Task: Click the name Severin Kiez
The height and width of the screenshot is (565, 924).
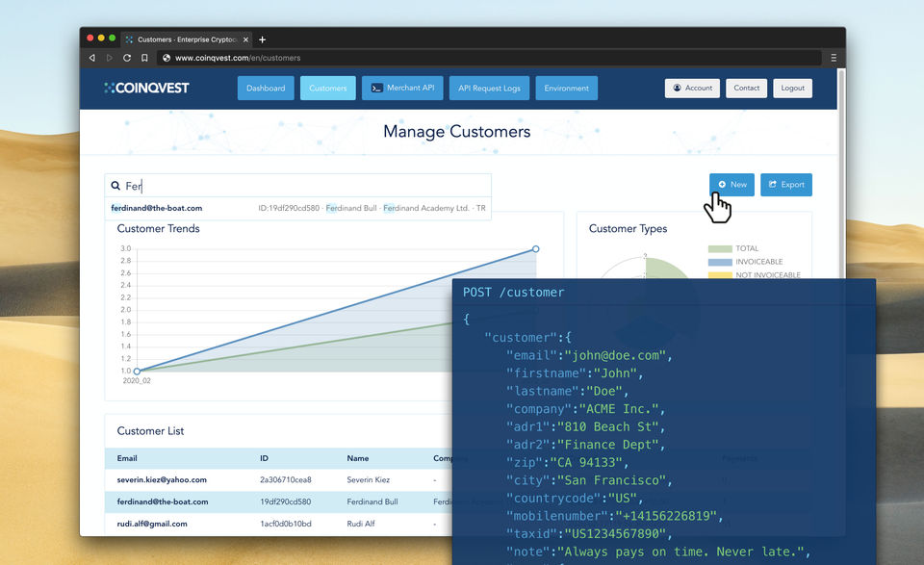Action: coord(369,479)
